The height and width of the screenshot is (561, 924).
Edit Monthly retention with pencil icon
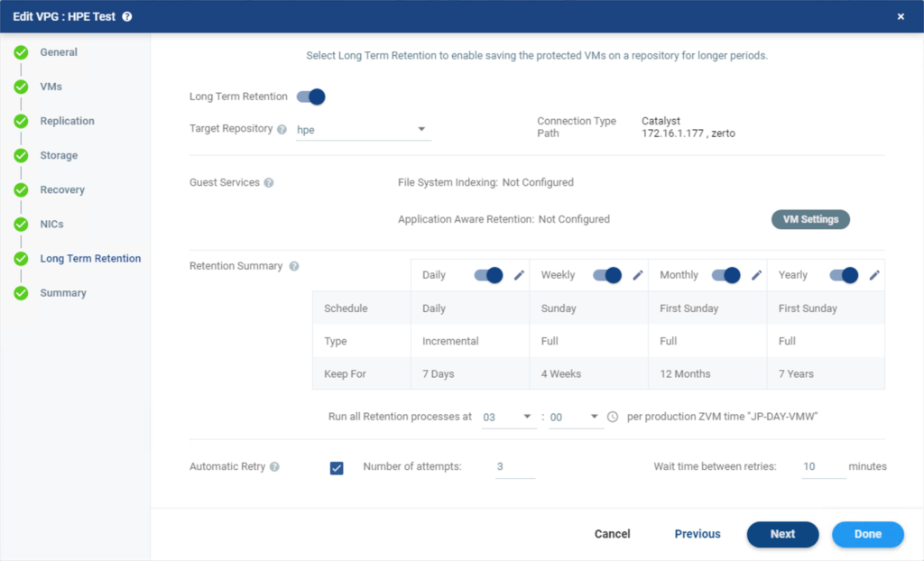[x=757, y=275]
